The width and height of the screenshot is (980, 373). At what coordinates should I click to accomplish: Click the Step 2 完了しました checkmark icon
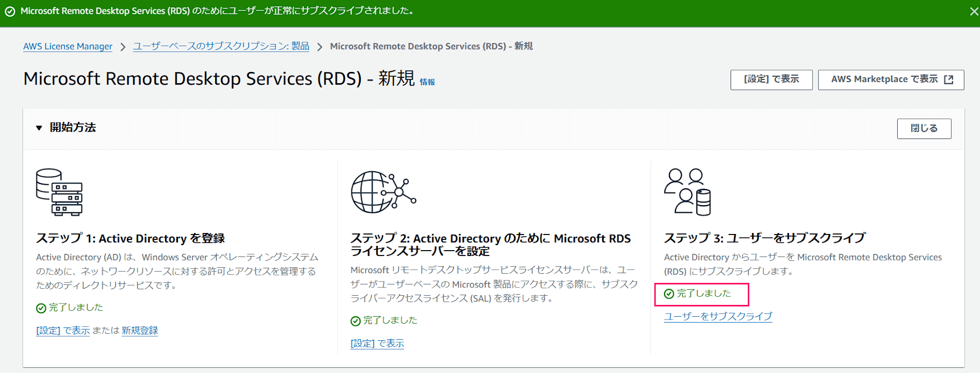pyautogui.click(x=356, y=321)
